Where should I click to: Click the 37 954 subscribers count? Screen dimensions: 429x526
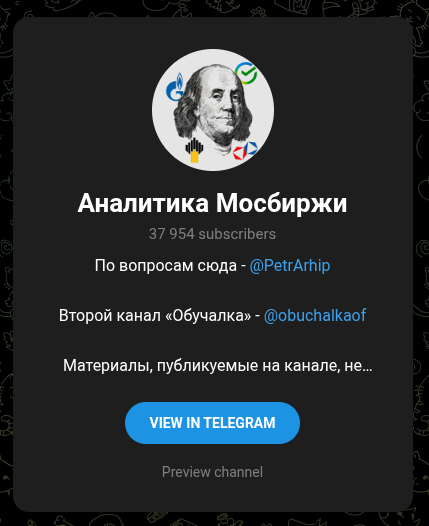212,234
